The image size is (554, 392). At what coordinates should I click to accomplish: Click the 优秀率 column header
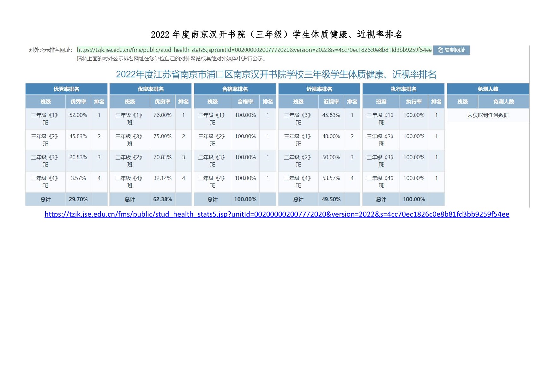[x=78, y=102]
